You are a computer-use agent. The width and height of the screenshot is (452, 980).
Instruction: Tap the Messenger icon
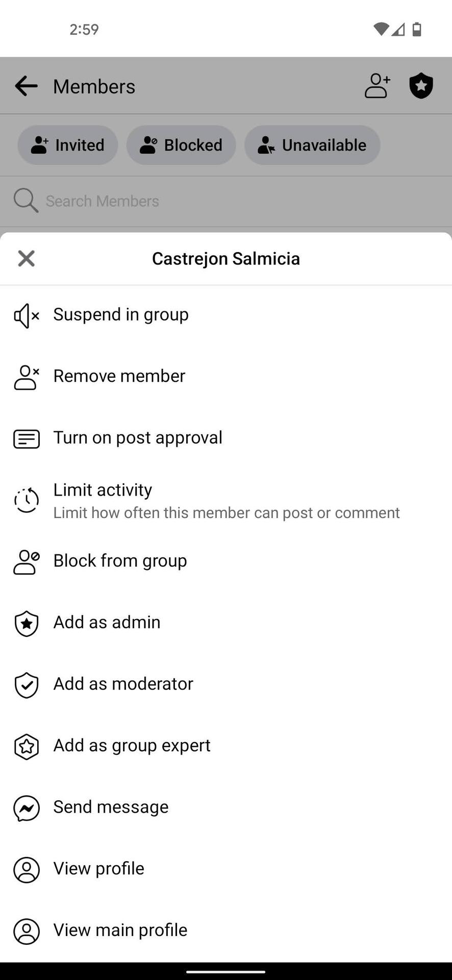pos(27,808)
